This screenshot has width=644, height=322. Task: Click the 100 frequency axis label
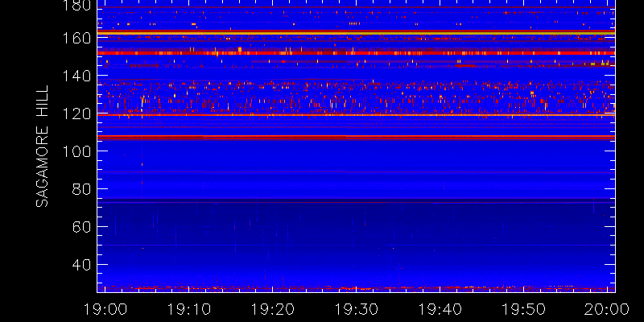point(76,151)
